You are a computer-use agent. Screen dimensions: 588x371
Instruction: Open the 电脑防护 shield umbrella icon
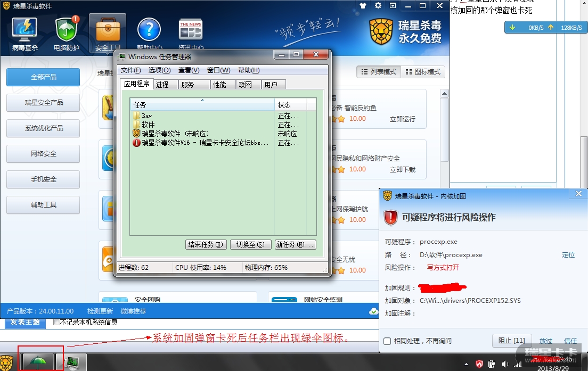click(67, 34)
